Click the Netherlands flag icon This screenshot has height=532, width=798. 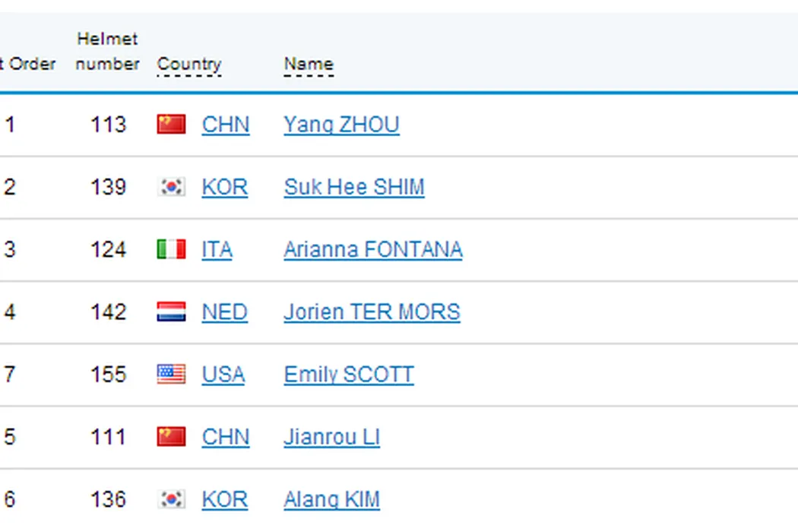pyautogui.click(x=171, y=312)
